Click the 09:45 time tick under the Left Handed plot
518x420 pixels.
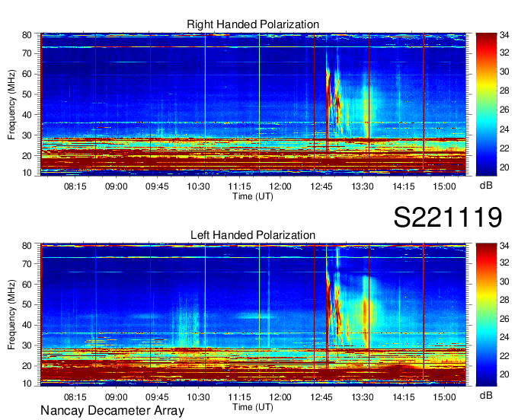point(157,396)
